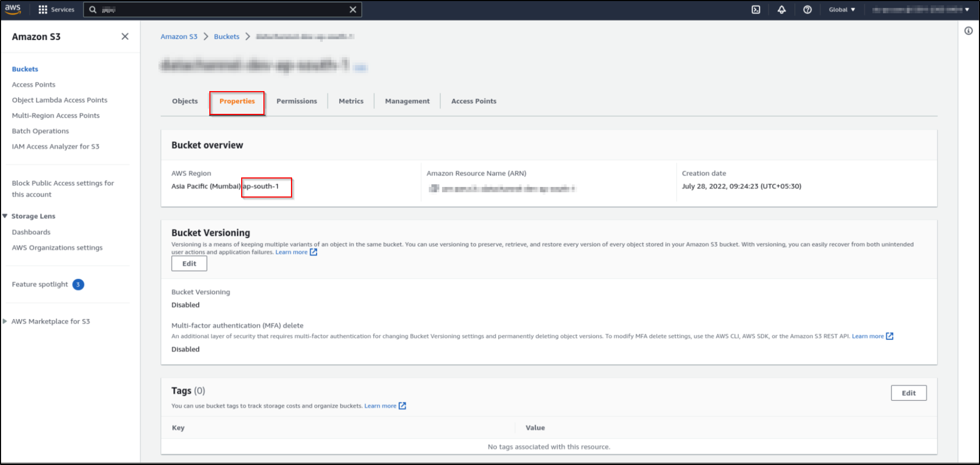
Task: Select the Properties tab
Action: tap(237, 101)
